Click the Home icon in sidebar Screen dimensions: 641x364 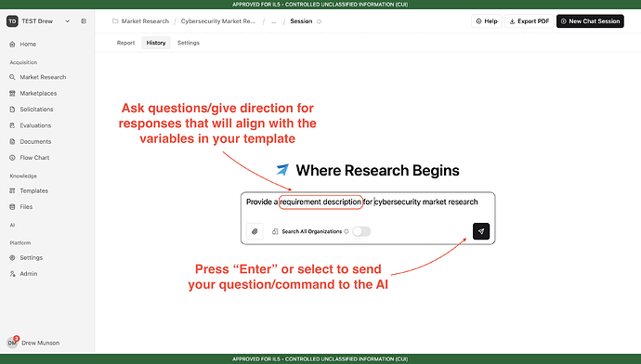(x=12, y=45)
